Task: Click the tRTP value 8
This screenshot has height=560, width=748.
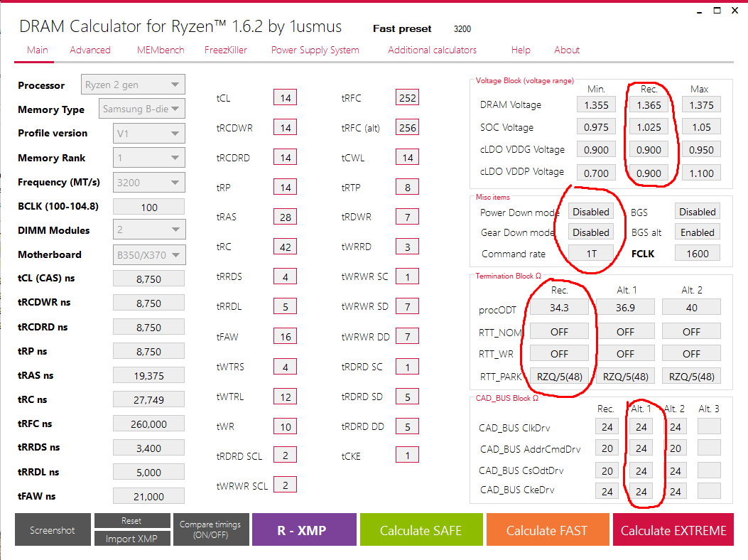Action: [408, 187]
